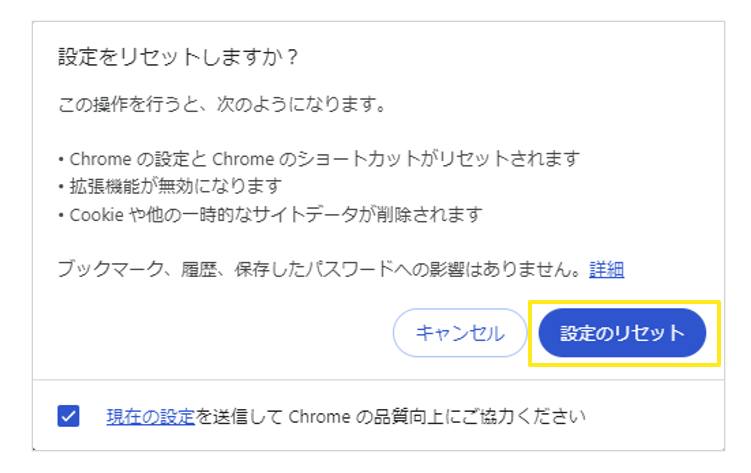
Task: Follow the 現在の設定 link
Action: 150,415
